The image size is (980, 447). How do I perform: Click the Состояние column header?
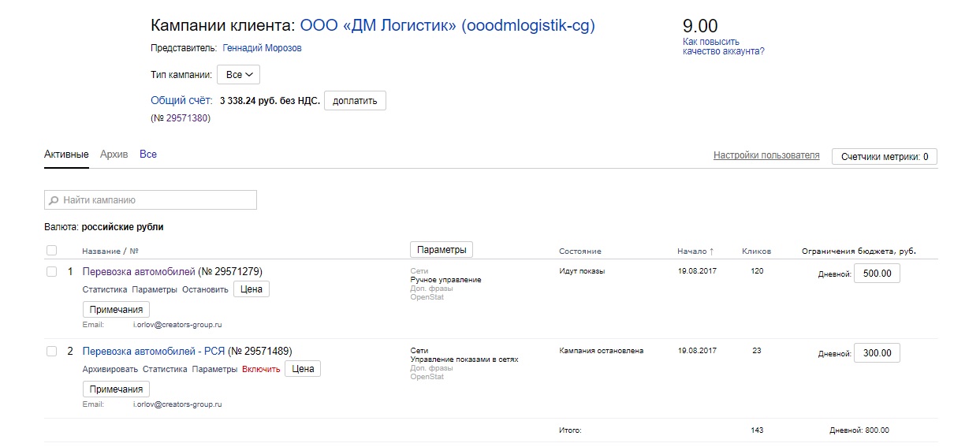coord(580,251)
